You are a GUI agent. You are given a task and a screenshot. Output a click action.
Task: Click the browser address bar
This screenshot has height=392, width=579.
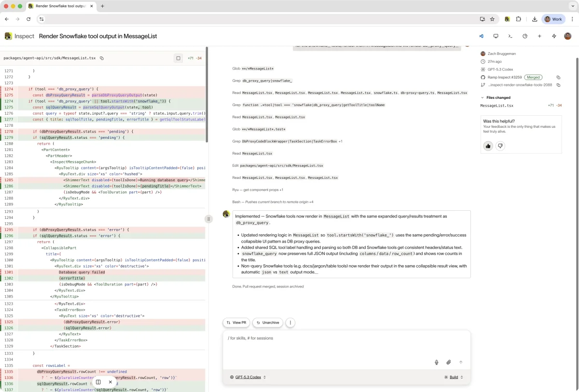pos(261,19)
